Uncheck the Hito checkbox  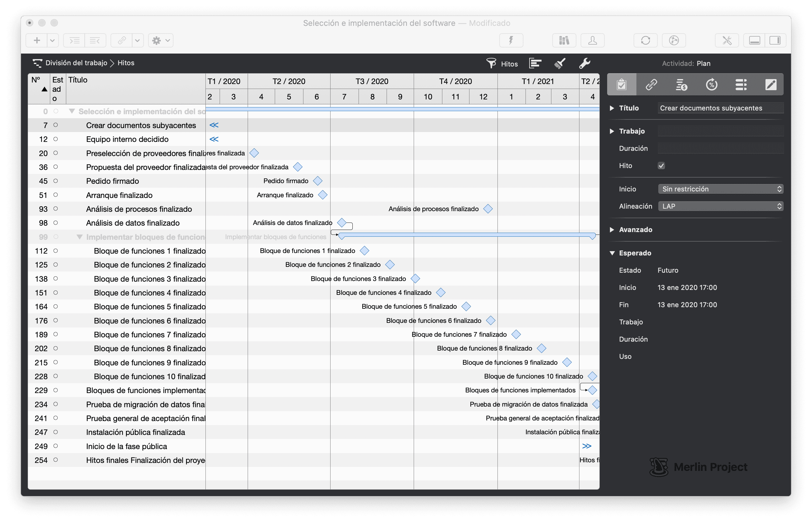pyautogui.click(x=661, y=166)
